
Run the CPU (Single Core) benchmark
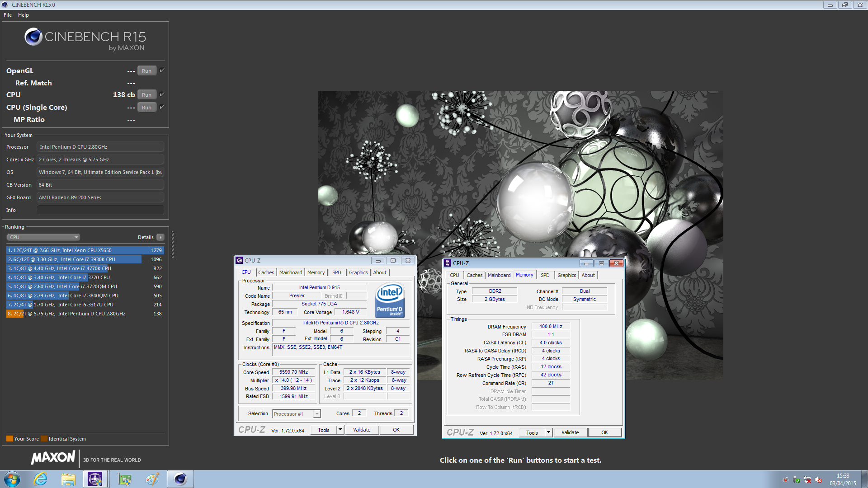pos(147,108)
